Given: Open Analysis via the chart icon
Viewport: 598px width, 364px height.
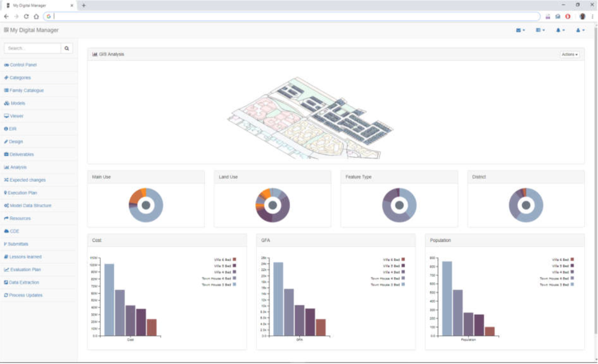Looking at the screenshot, I should pyautogui.click(x=6, y=167).
